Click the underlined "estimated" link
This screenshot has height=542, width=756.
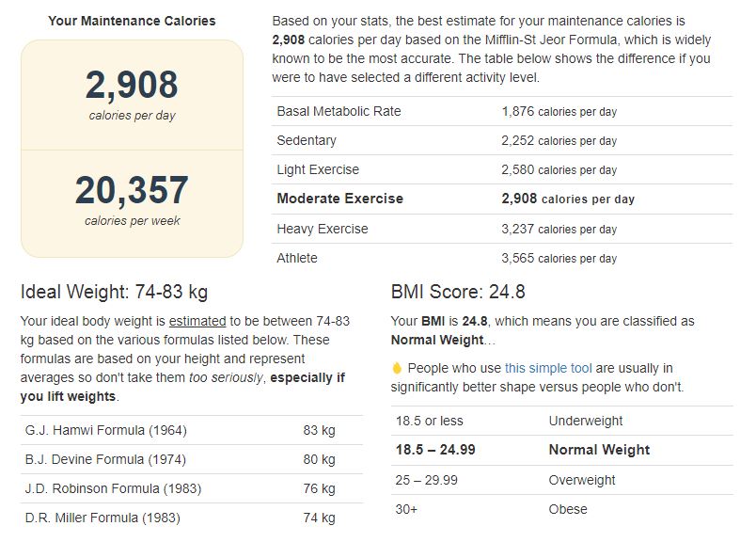coord(198,321)
